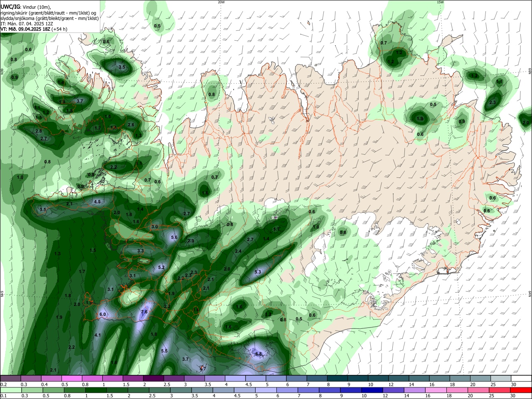Click the 5.3 precipitation value on map
Image resolution: width=532 pixels, height=399 pixels.
click(258, 272)
